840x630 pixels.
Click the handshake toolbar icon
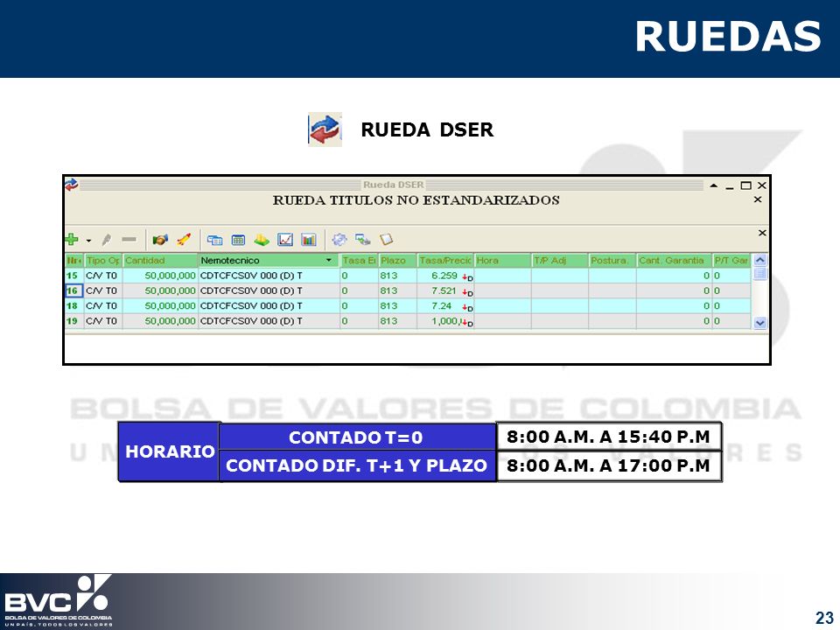pyautogui.click(x=159, y=240)
